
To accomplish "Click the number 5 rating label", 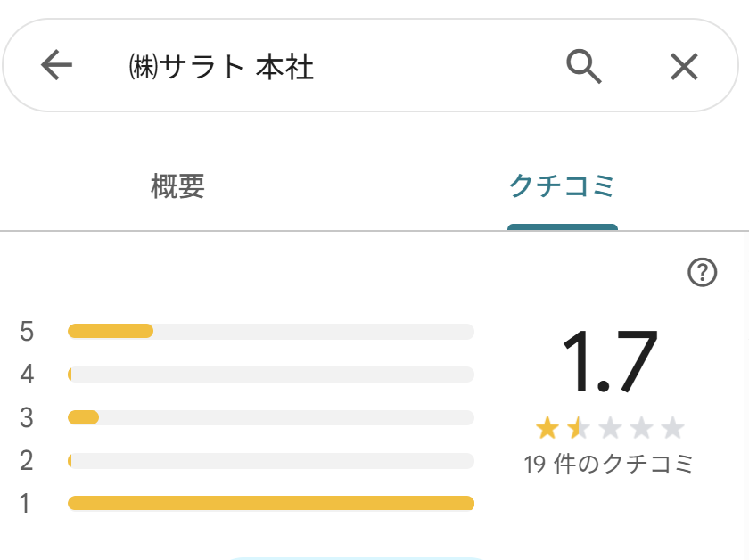I will 27,332.
